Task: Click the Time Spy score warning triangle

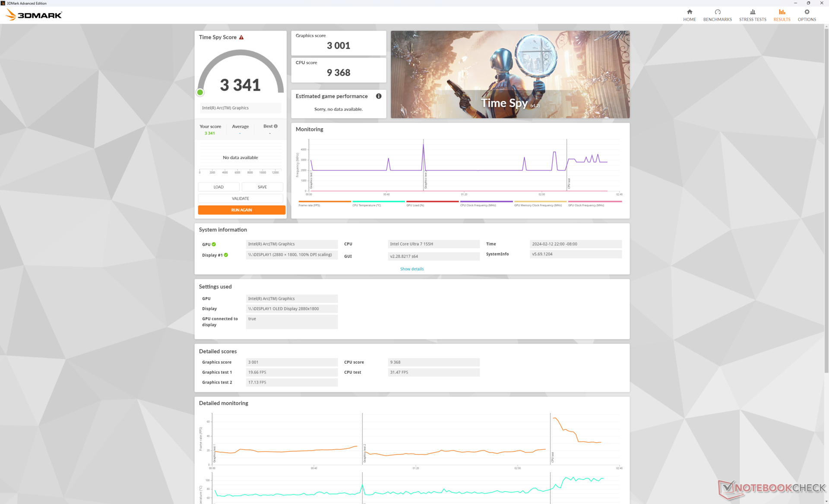Action: 241,38
